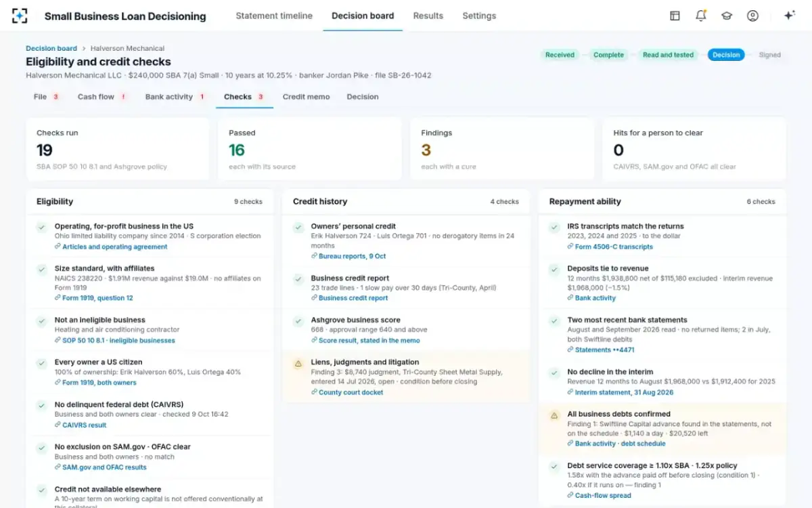Click the passed check icon for Debt service coverage
This screenshot has width=812, height=508.
[554, 467]
